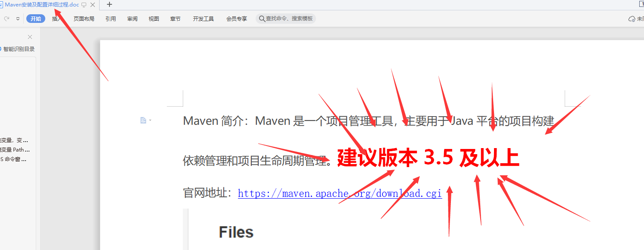The image size is (644, 250).
Task: Click the monitor icon on the document tab
Action: click(x=84, y=5)
